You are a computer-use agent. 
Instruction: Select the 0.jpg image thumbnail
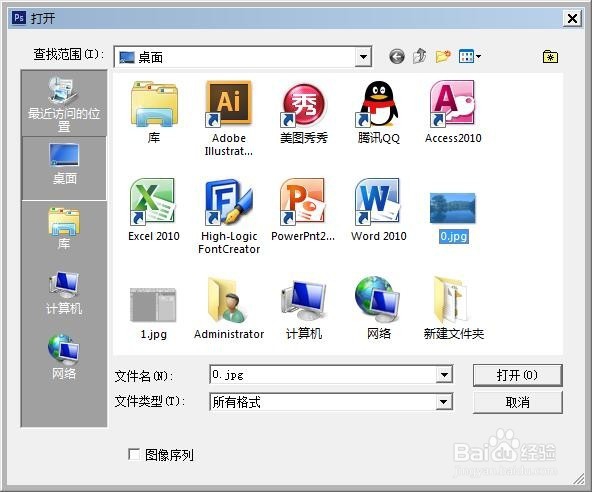point(453,208)
